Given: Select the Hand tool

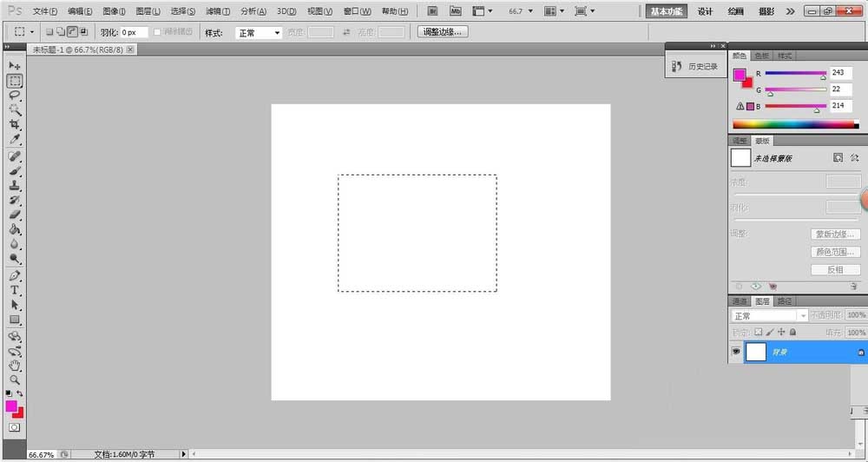Looking at the screenshot, I should (x=15, y=366).
